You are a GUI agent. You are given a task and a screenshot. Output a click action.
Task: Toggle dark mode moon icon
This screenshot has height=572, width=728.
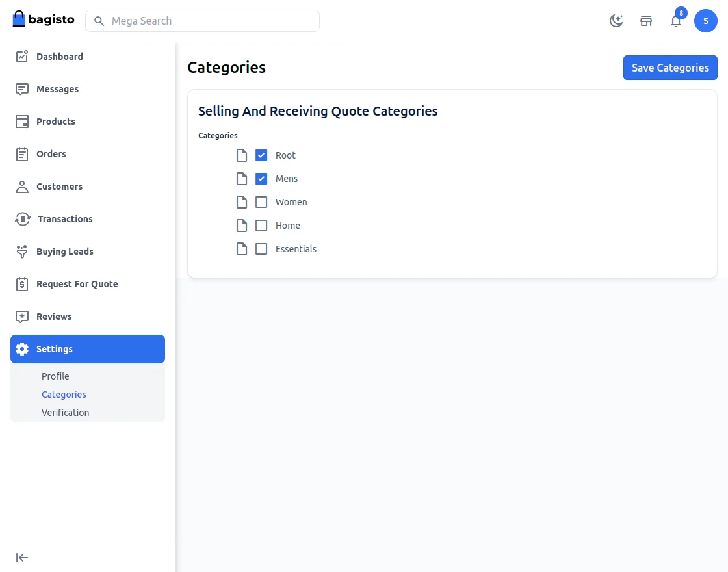pos(616,21)
